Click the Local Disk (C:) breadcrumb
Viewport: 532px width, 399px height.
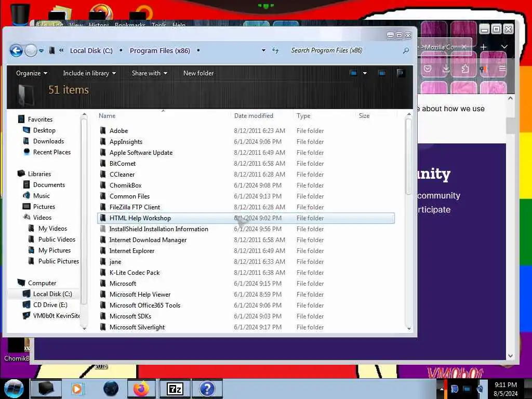pyautogui.click(x=91, y=50)
